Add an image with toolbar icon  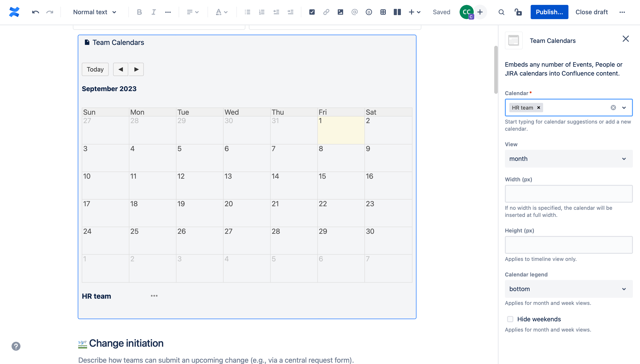click(x=340, y=12)
